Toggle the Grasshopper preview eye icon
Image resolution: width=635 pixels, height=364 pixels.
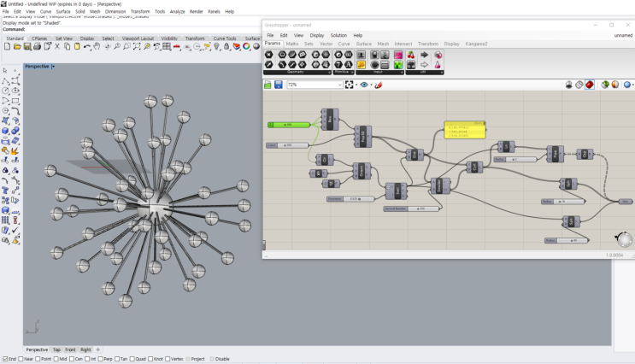pyautogui.click(x=364, y=85)
